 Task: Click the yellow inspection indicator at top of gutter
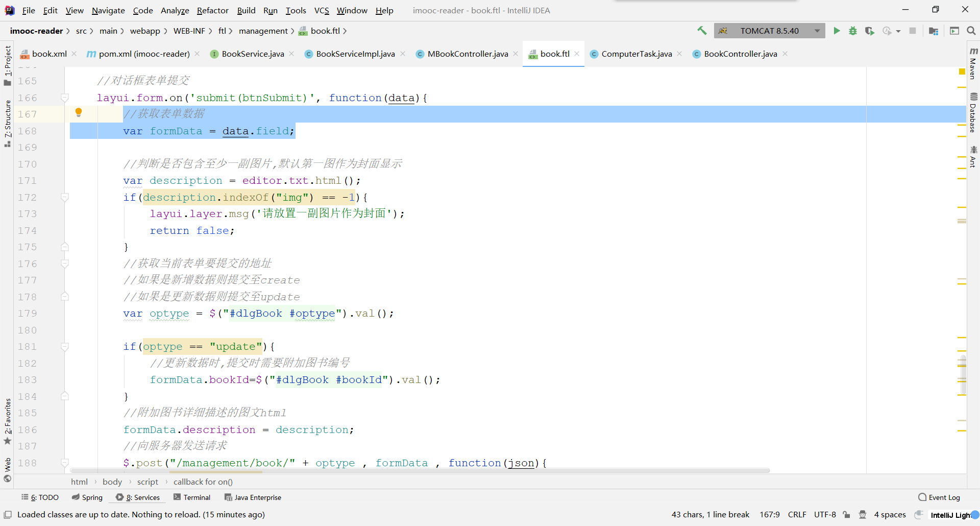pyautogui.click(x=962, y=72)
